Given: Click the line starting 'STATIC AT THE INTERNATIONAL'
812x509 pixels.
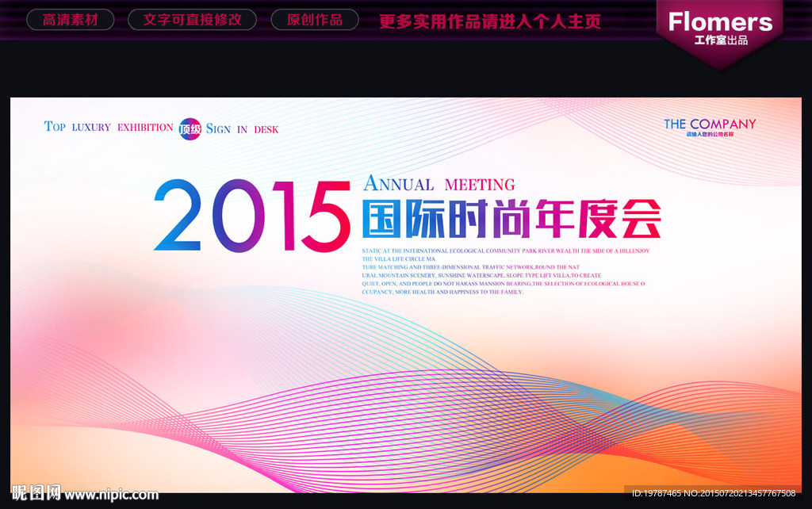Looking at the screenshot, I should point(505,251).
